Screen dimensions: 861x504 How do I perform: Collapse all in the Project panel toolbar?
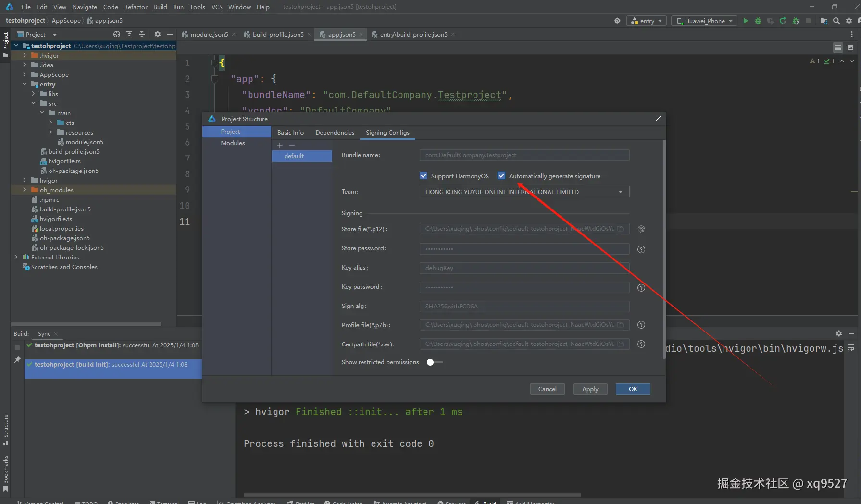142,34
